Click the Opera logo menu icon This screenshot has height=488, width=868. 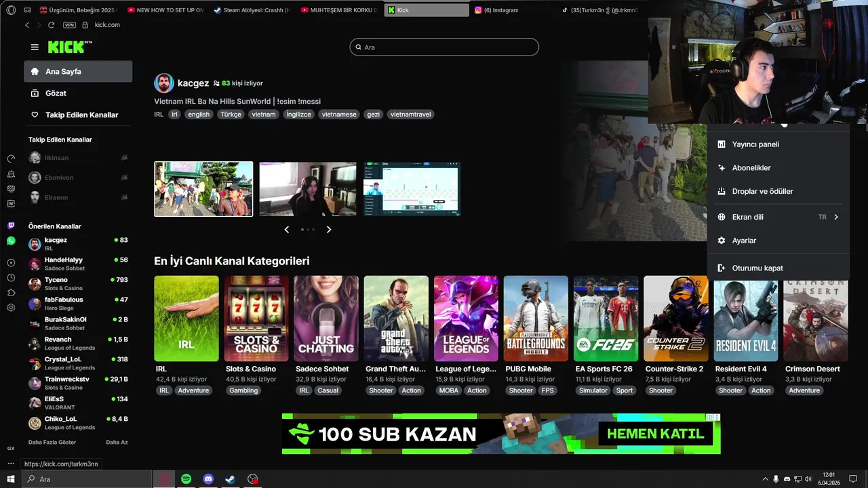click(10, 10)
